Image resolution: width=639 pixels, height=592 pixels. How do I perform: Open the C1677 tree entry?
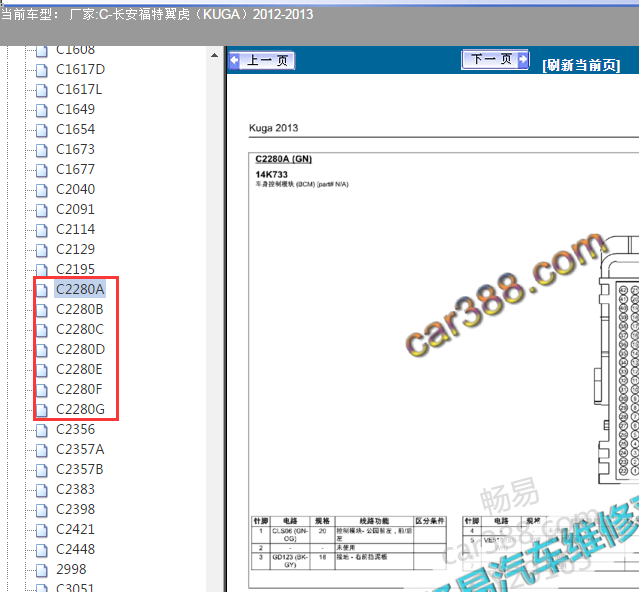75,169
